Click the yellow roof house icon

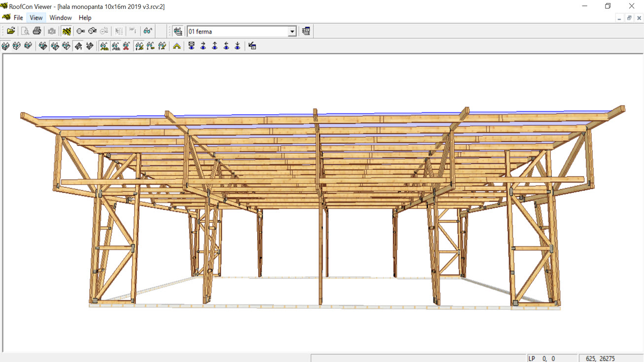(176, 46)
